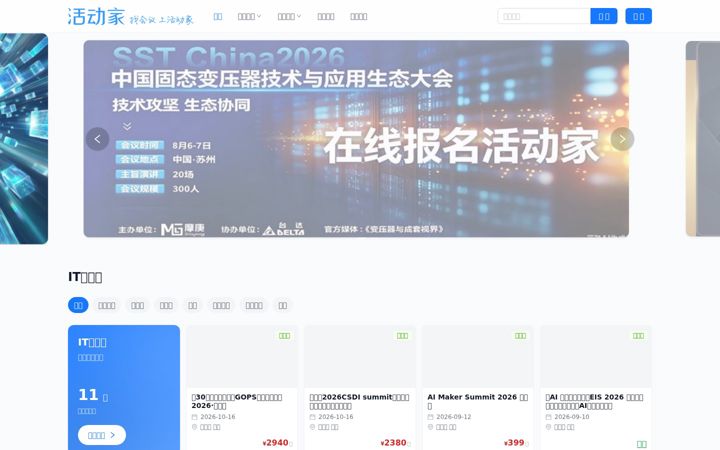Expand the third navigation menu's chevron dropdown
The height and width of the screenshot is (450, 720).
(299, 17)
